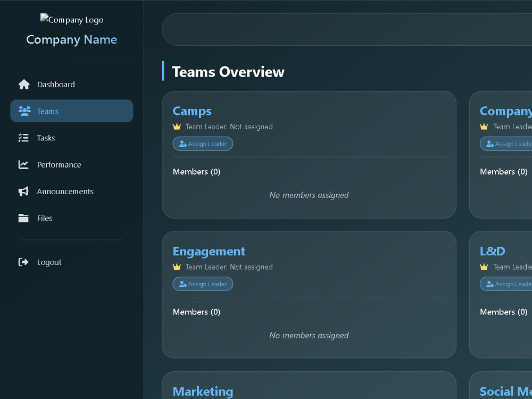Click 'Team Leader: Not assigned' in Engagement

coord(229,267)
